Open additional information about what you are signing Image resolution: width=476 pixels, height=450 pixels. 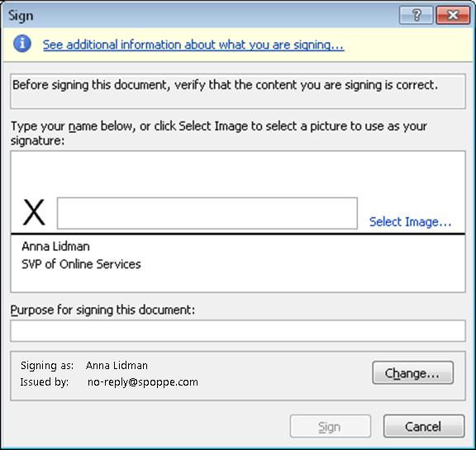coord(193,45)
